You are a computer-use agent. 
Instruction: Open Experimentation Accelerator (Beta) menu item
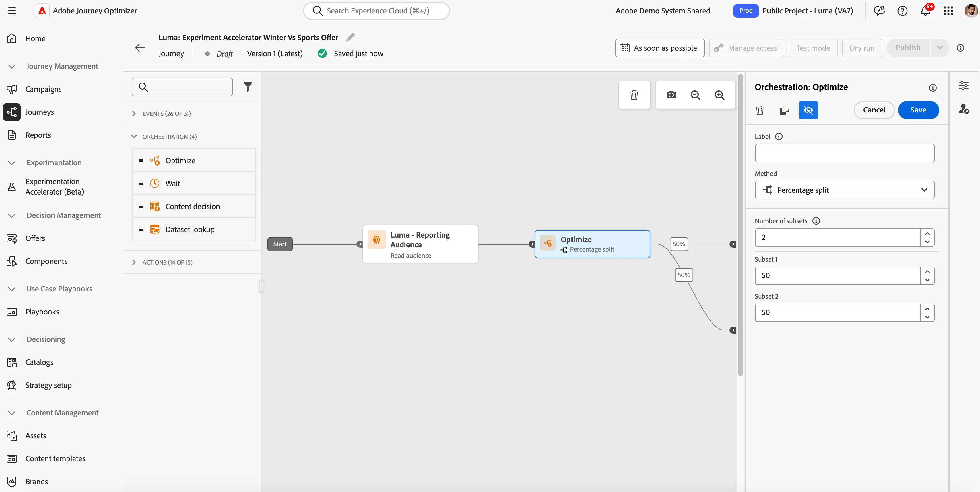pyautogui.click(x=55, y=187)
